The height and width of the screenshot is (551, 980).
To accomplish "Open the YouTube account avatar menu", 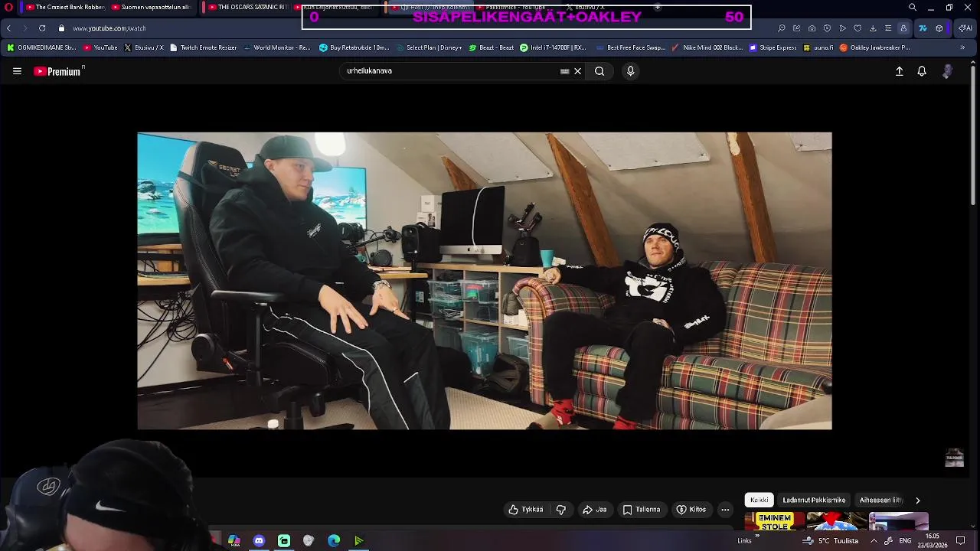I will (948, 71).
